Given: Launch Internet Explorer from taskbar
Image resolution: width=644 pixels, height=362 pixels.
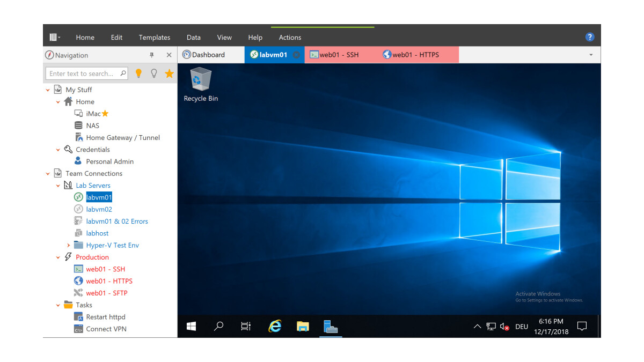Looking at the screenshot, I should coord(275,326).
